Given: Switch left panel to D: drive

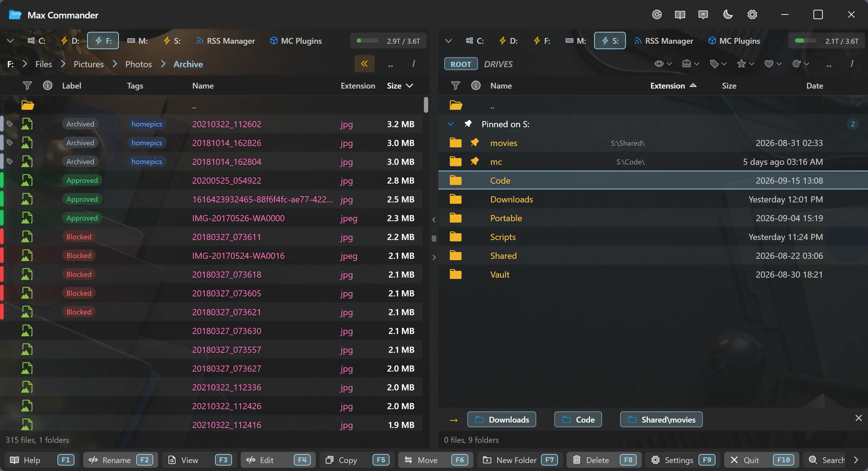Looking at the screenshot, I should pos(70,41).
